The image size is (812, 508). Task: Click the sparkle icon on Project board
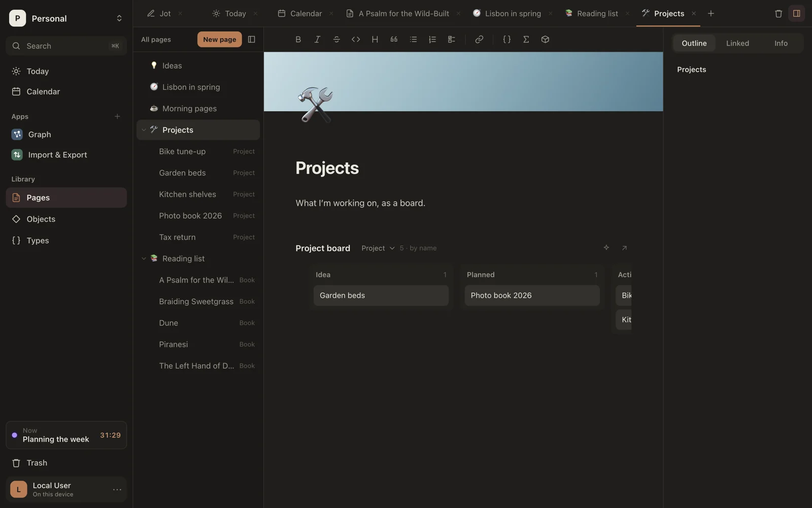click(x=606, y=248)
